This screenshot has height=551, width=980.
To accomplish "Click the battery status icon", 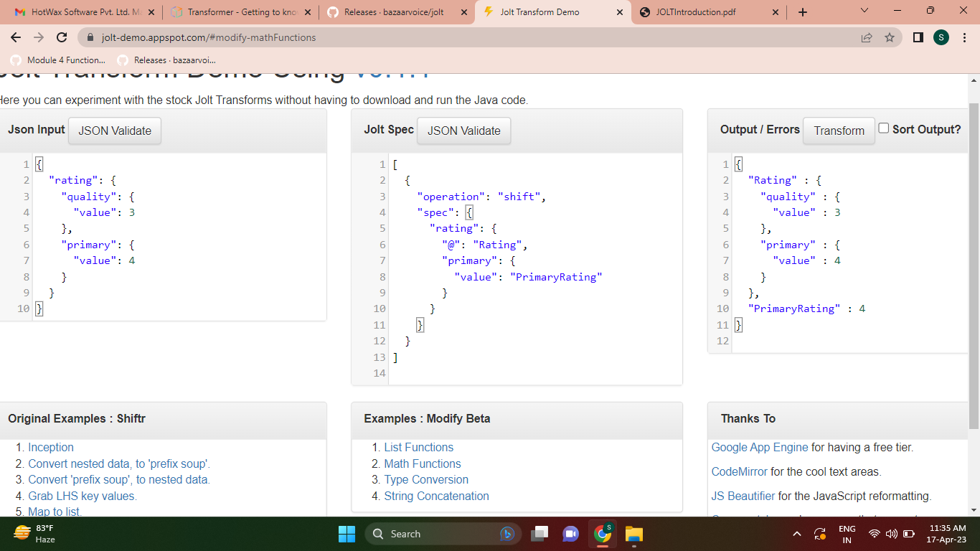I will [909, 534].
